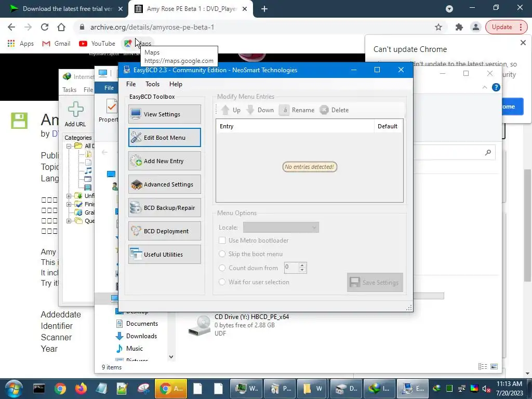The image size is (532, 399).
Task: Open Command Prompt from taskbar
Action: 38,389
